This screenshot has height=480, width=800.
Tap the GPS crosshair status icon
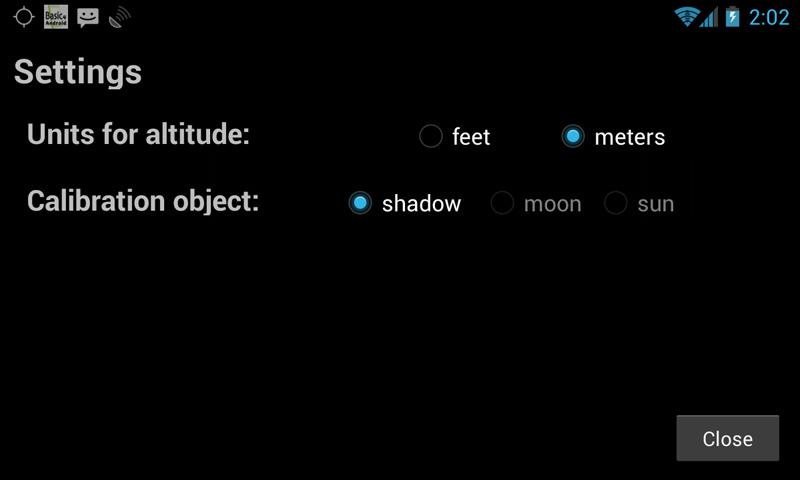tap(23, 17)
